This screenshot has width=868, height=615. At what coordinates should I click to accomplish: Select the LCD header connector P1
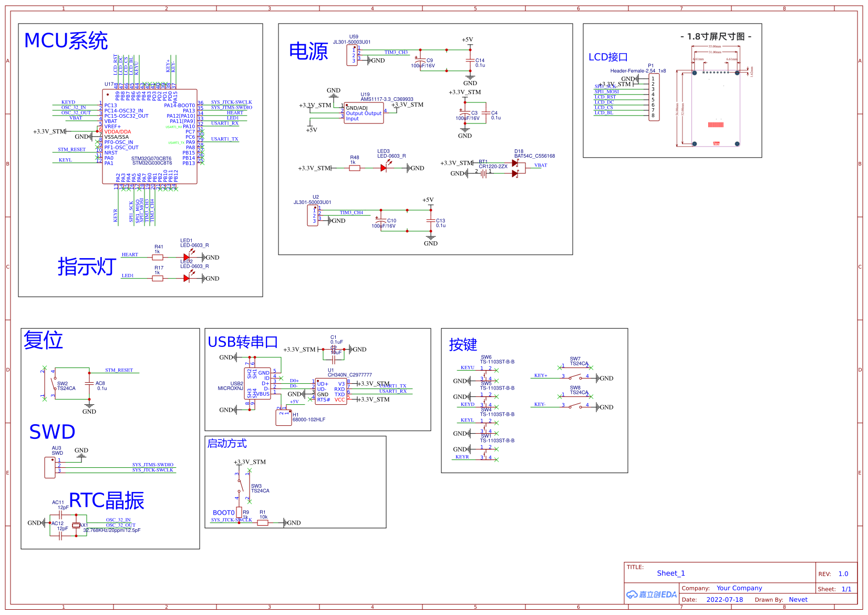click(654, 97)
